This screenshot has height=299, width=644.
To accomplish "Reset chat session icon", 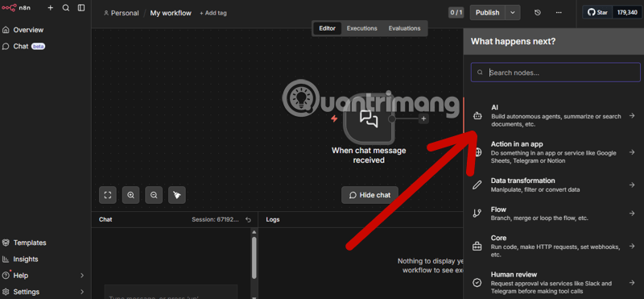I will pyautogui.click(x=248, y=220).
